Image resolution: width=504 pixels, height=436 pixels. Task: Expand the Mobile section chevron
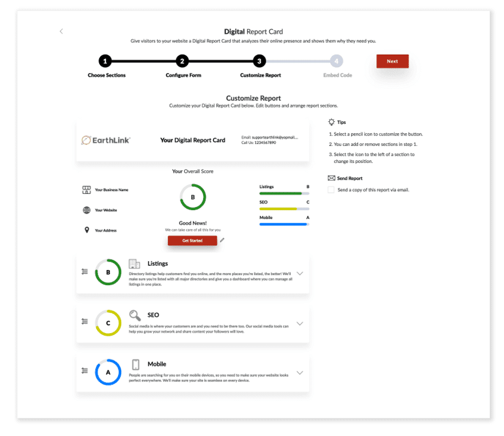click(300, 372)
